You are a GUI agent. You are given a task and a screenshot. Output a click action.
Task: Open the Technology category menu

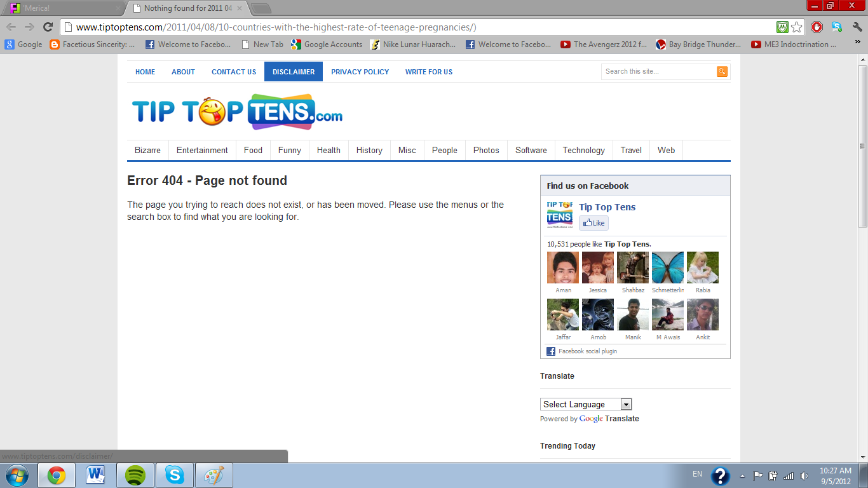point(583,151)
